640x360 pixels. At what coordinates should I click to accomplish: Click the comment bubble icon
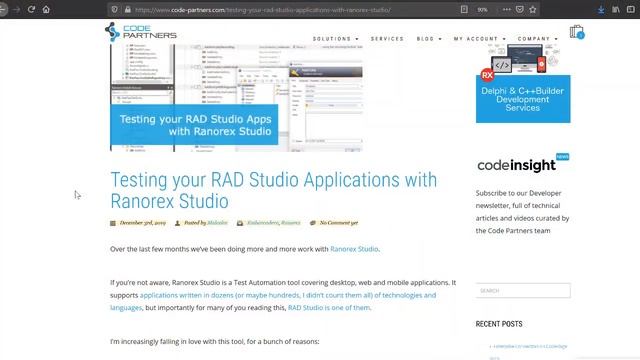tap(313, 223)
